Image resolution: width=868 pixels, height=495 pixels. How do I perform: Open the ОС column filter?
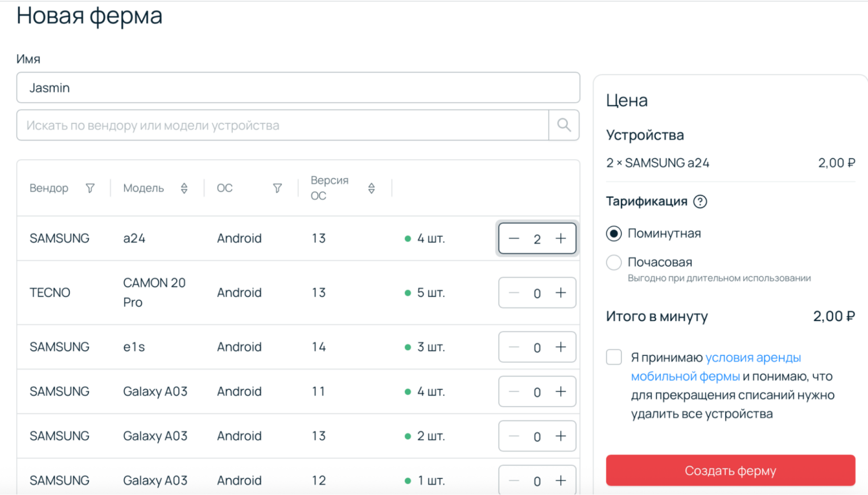pos(277,188)
